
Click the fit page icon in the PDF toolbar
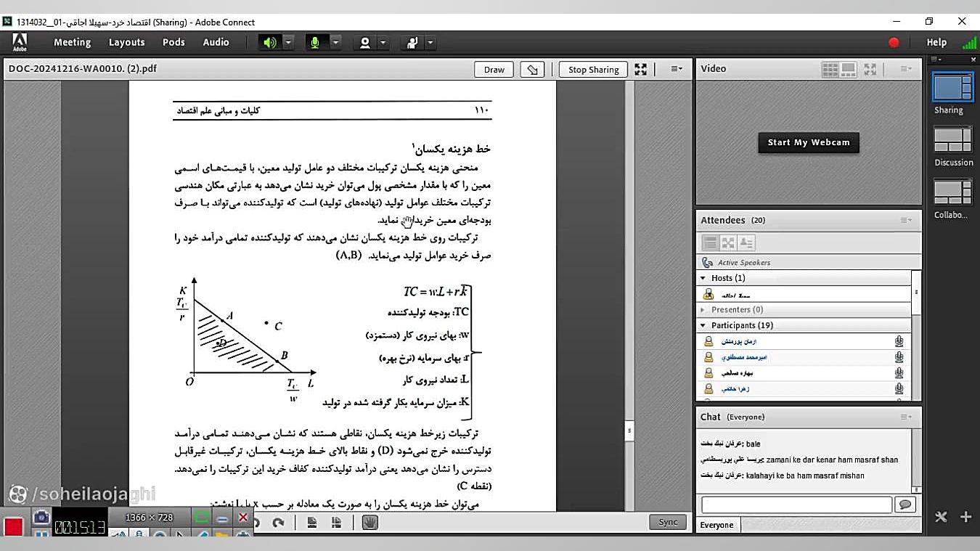[x=311, y=523]
